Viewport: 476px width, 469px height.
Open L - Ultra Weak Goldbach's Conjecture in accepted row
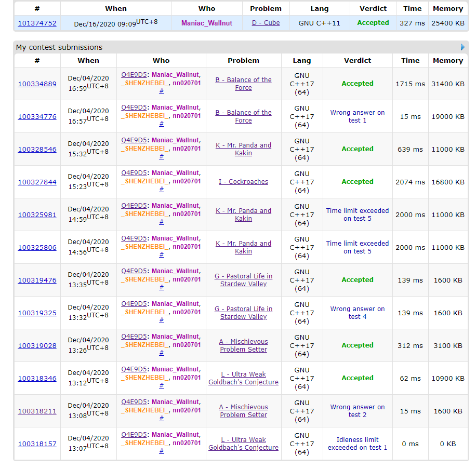pos(243,378)
